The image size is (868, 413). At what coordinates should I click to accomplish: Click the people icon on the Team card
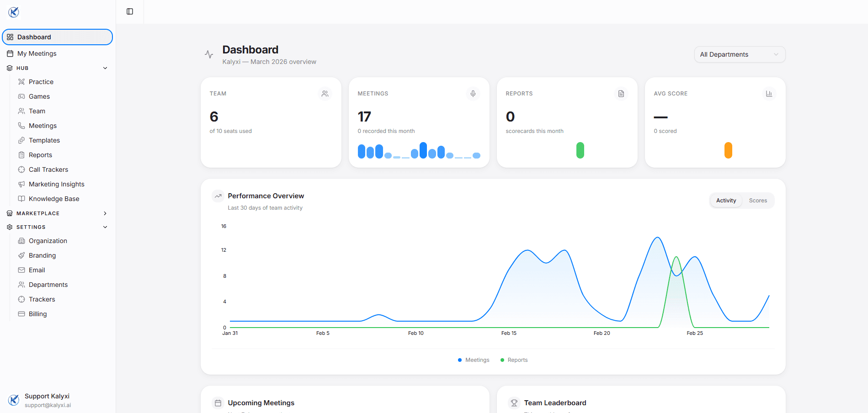click(325, 93)
